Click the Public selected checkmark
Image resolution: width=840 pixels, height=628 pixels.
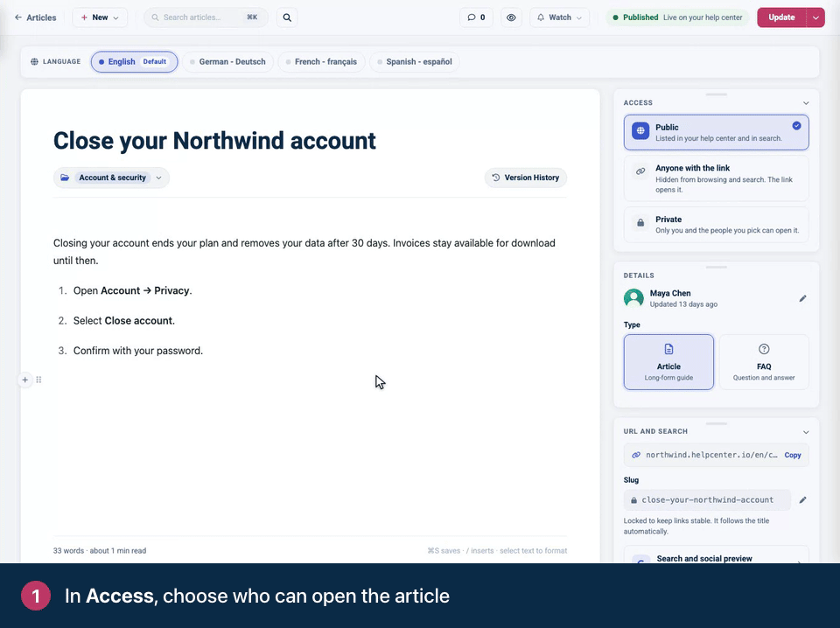(x=796, y=125)
